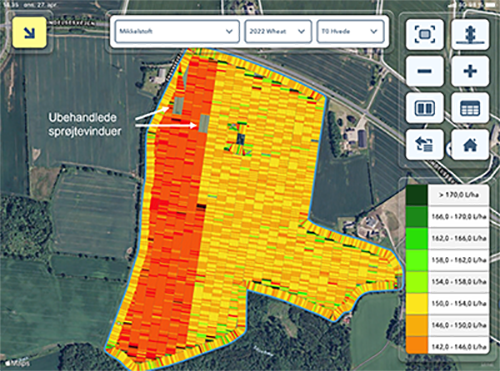Open the table view icon
Viewport: 500px width, 371px height.
click(470, 108)
